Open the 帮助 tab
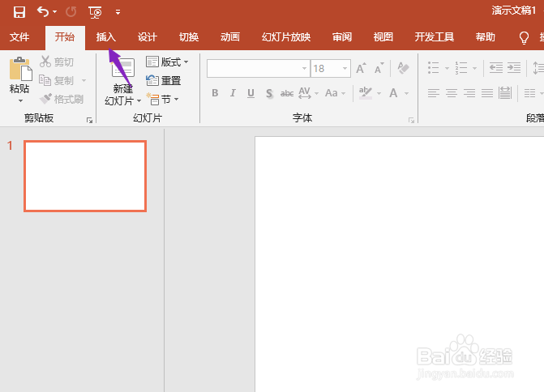The image size is (544, 392). point(486,37)
